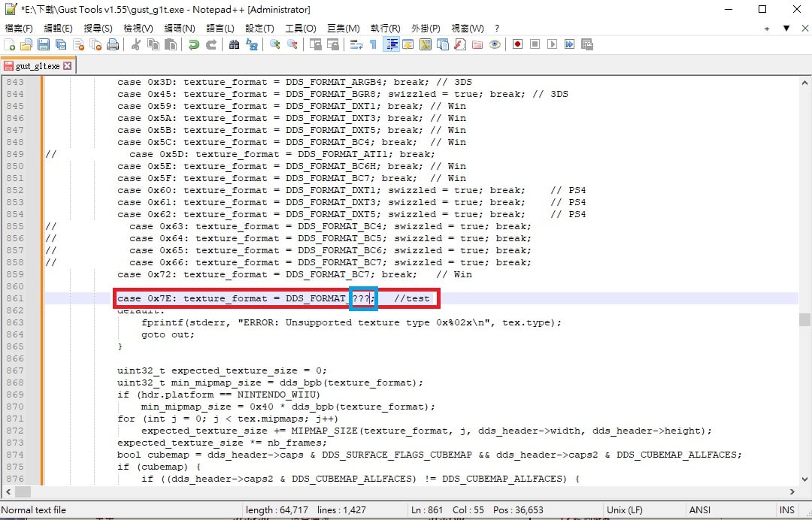The width and height of the screenshot is (812, 520).
Task: Click the vertical scrollbar thumb
Action: [804, 320]
